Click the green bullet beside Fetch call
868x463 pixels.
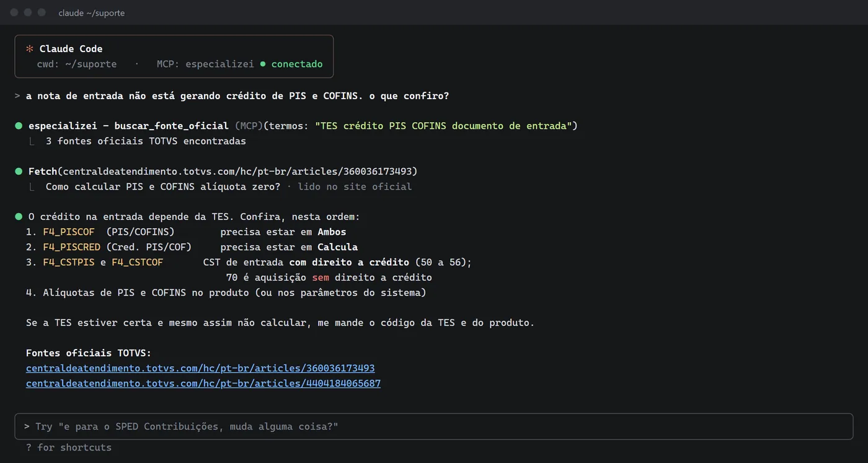(19, 171)
